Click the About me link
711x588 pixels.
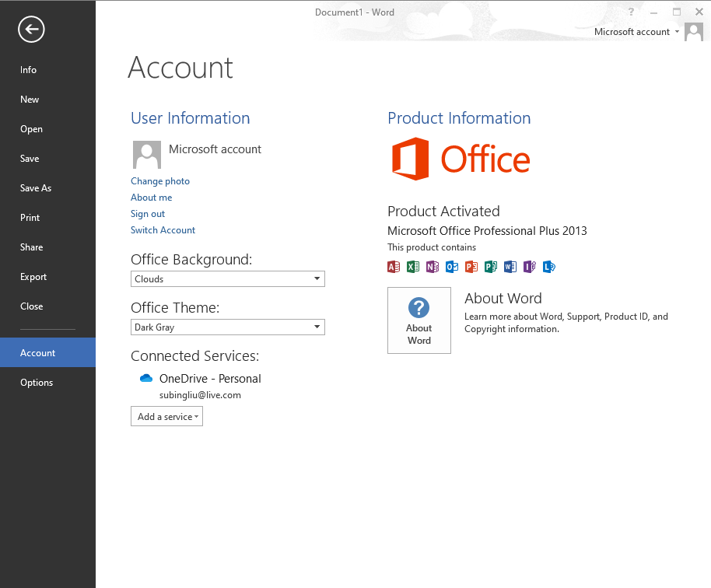click(152, 198)
